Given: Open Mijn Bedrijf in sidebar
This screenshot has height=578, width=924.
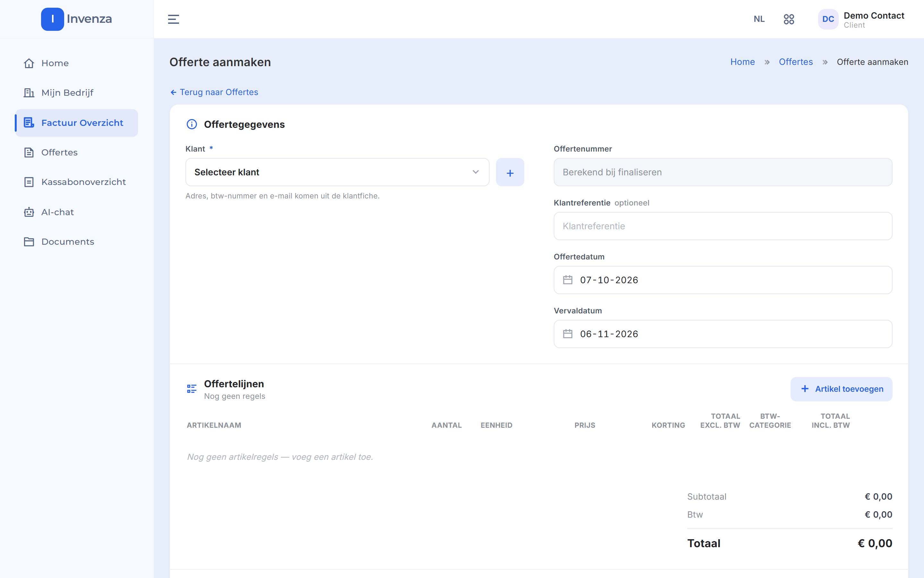Looking at the screenshot, I should pyautogui.click(x=76, y=93).
